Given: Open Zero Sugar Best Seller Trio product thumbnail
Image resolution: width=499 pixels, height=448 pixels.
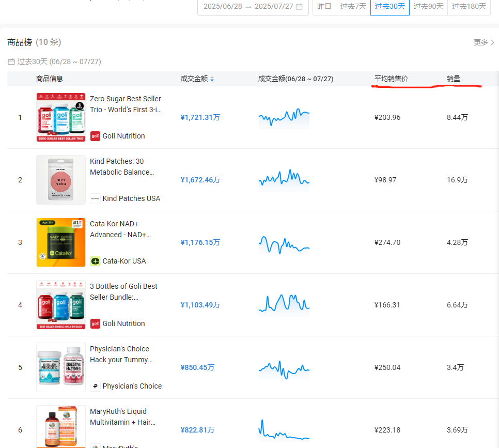Looking at the screenshot, I should pyautogui.click(x=61, y=117).
